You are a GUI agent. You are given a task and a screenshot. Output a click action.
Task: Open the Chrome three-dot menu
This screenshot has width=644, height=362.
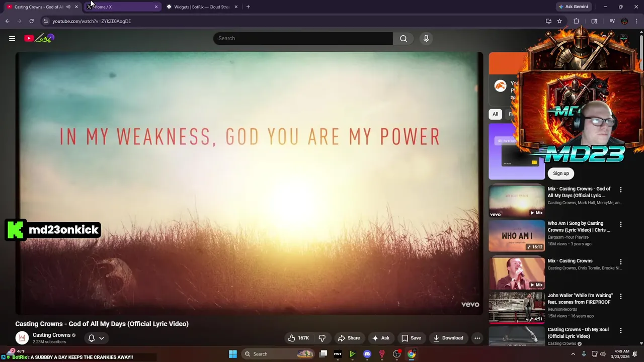click(637, 21)
